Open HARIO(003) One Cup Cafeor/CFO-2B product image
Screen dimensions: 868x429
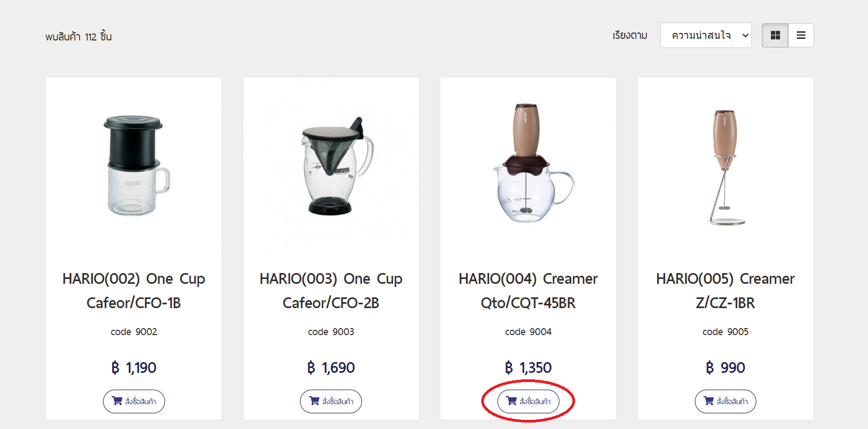click(331, 165)
